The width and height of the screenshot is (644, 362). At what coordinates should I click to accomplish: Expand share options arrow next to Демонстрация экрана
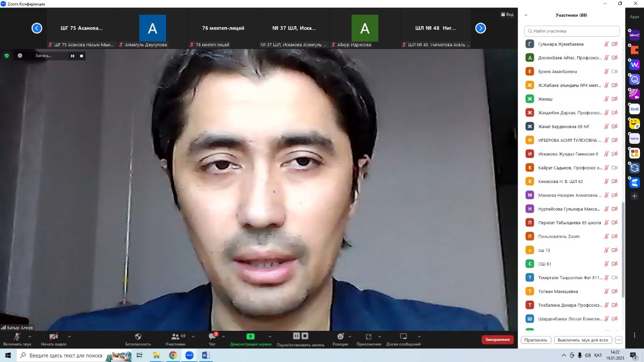(x=270, y=336)
